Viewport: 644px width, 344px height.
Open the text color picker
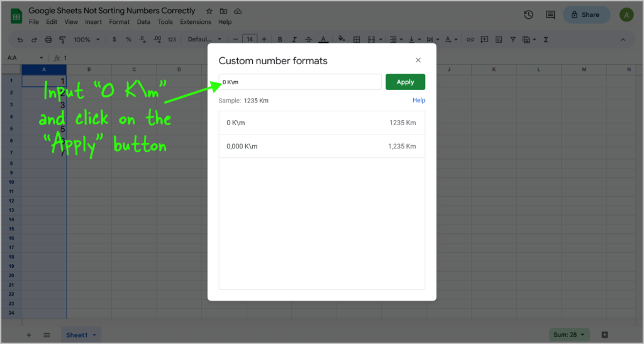[x=323, y=40]
